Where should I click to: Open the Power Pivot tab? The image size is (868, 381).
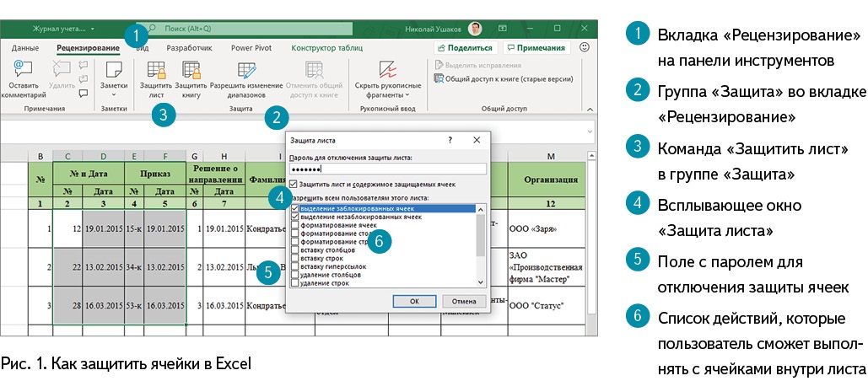click(251, 48)
